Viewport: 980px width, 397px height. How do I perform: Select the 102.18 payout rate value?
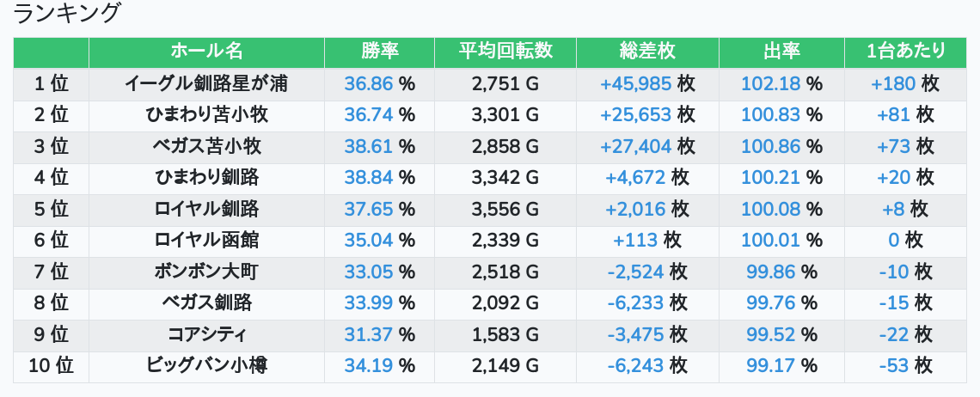coord(770,84)
